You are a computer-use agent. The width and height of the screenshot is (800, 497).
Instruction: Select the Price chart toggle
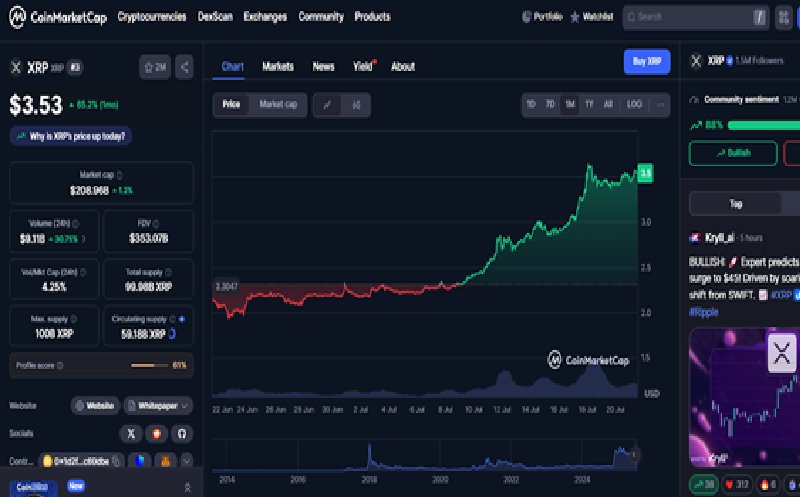[231, 105]
